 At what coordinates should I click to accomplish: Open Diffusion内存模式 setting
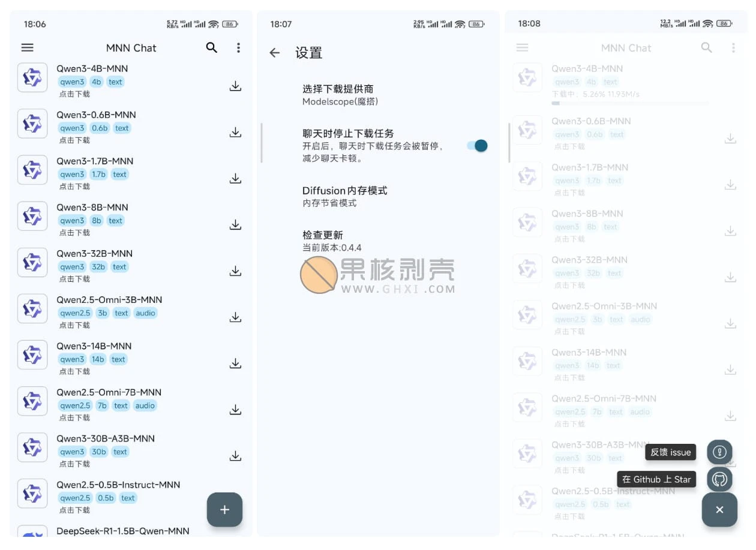(x=378, y=196)
